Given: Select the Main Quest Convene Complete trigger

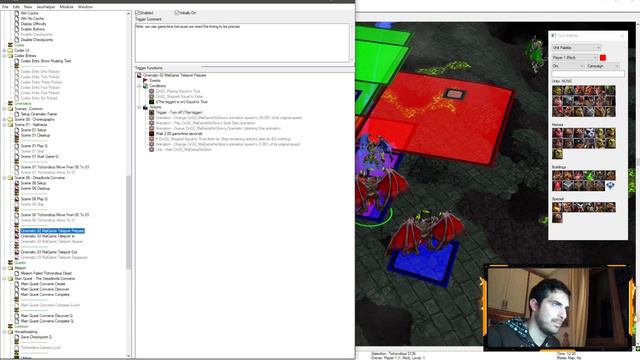Looking at the screenshot, I should 45,295.
